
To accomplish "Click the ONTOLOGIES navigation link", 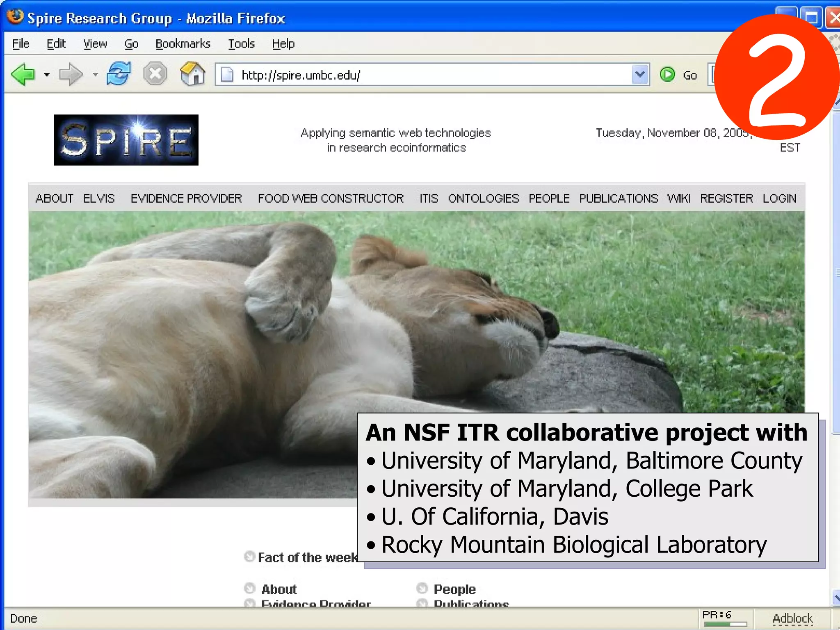I will click(483, 199).
